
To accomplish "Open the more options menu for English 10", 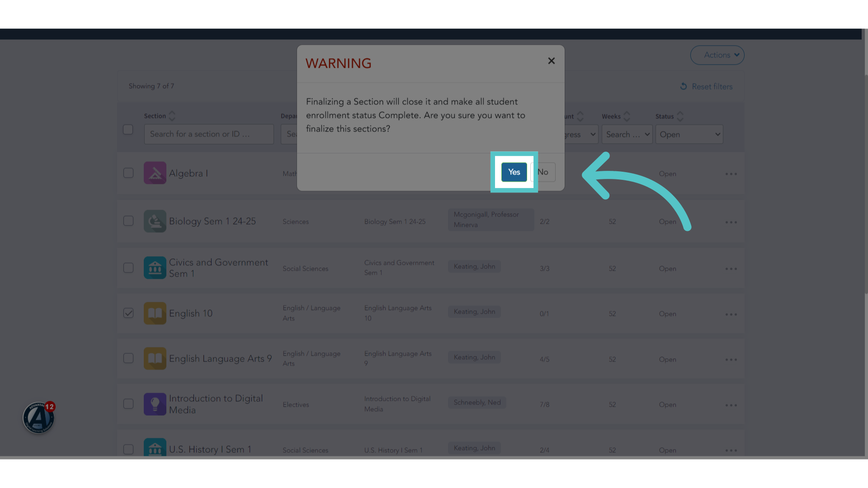I will coord(731,314).
